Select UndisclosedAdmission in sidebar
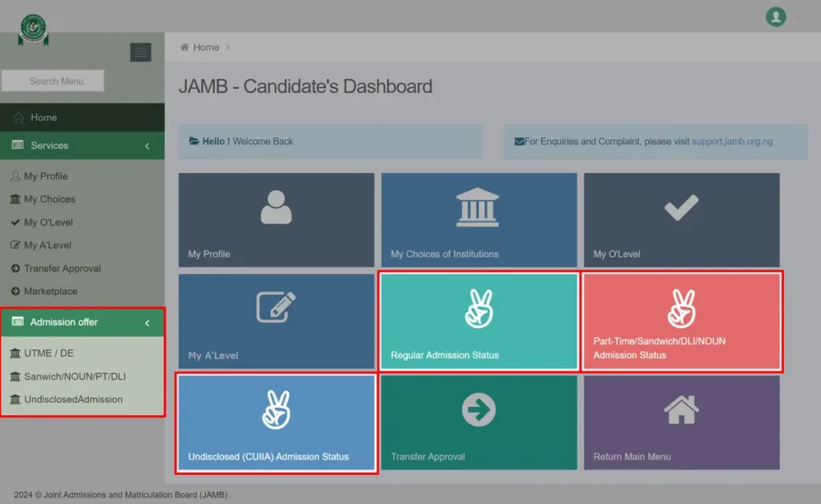This screenshot has height=504, width=821. (73, 399)
